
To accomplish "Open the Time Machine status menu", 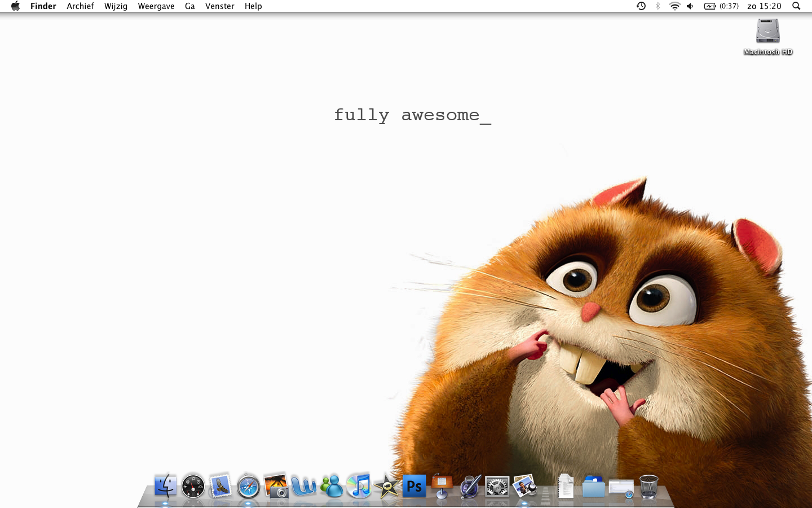I will (x=641, y=6).
